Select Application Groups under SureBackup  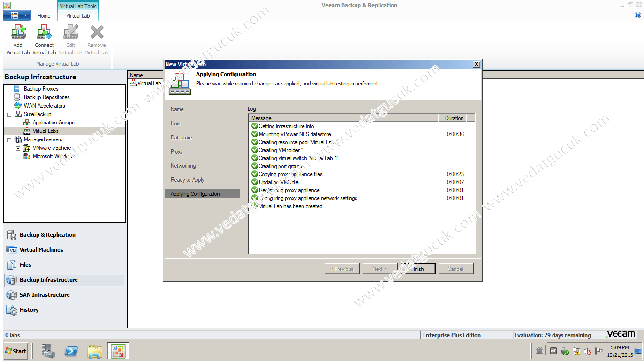[x=53, y=123]
